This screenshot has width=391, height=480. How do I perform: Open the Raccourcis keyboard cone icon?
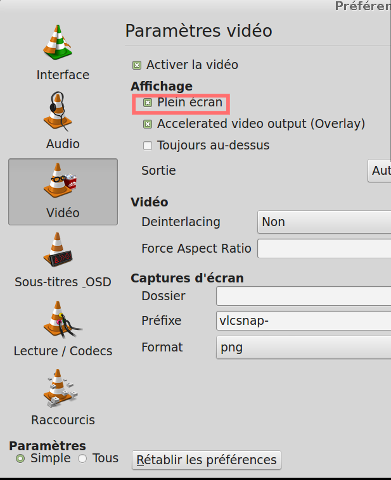[60, 388]
